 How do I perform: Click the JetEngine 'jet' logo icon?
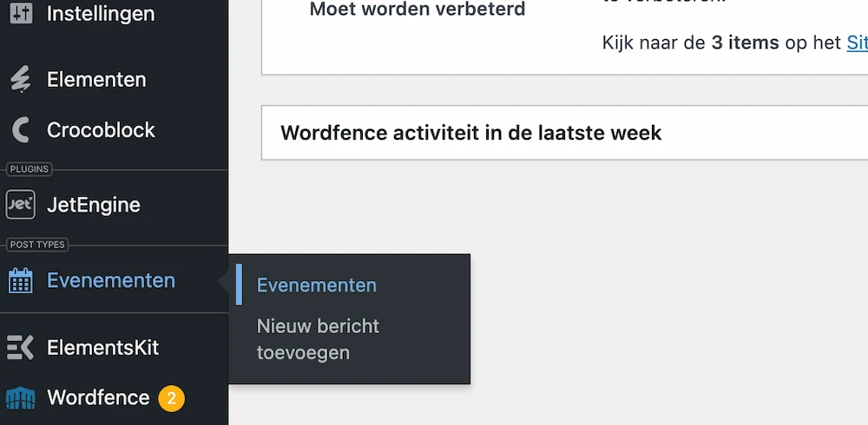(x=20, y=206)
